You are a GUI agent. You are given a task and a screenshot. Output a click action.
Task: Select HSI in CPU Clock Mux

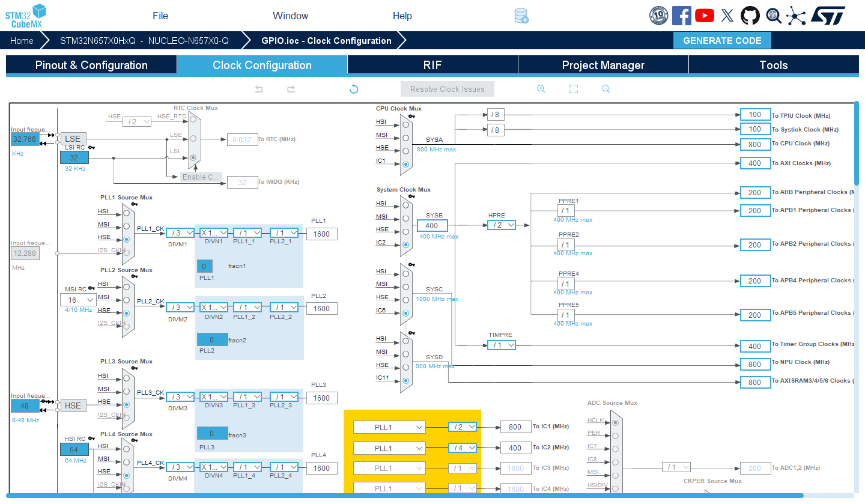(407, 125)
